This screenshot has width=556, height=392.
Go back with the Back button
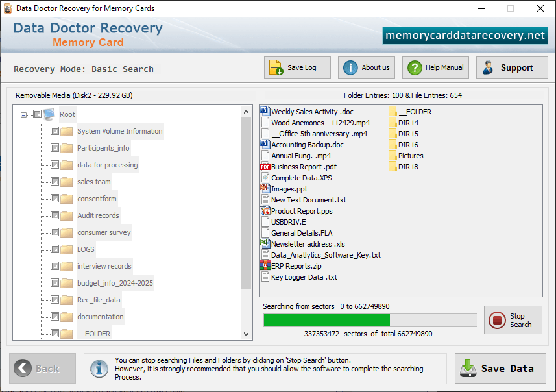point(43,368)
